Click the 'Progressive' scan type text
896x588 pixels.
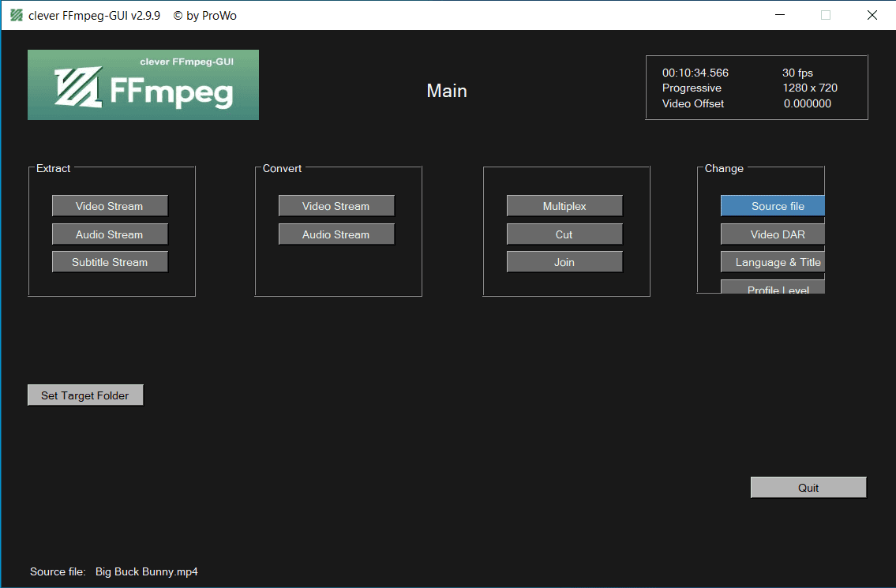[692, 88]
